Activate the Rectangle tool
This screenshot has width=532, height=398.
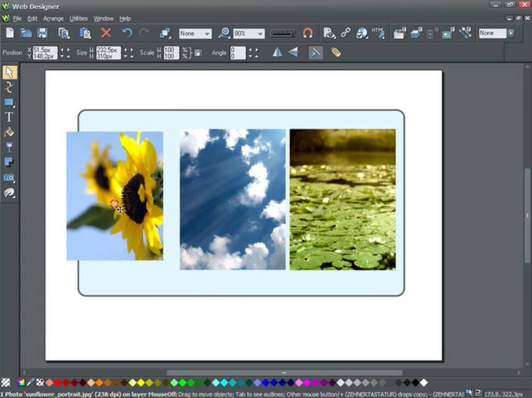[8, 102]
